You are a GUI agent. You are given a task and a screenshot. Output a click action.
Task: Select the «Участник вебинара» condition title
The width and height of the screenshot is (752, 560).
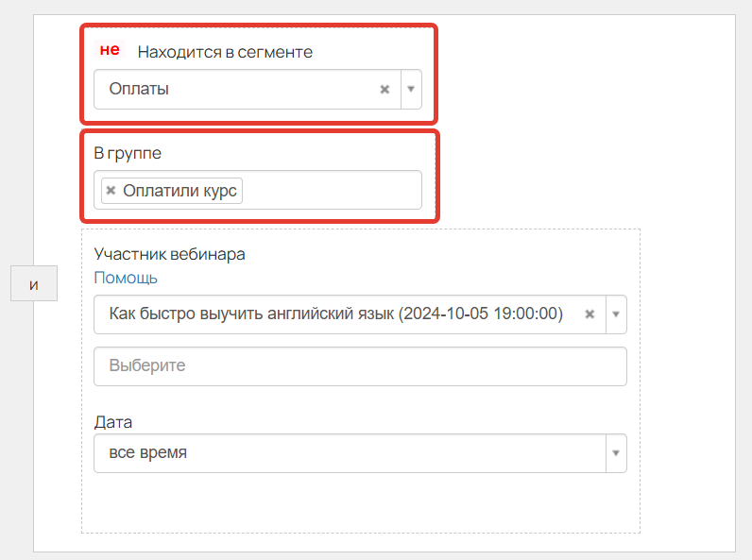[x=169, y=254]
